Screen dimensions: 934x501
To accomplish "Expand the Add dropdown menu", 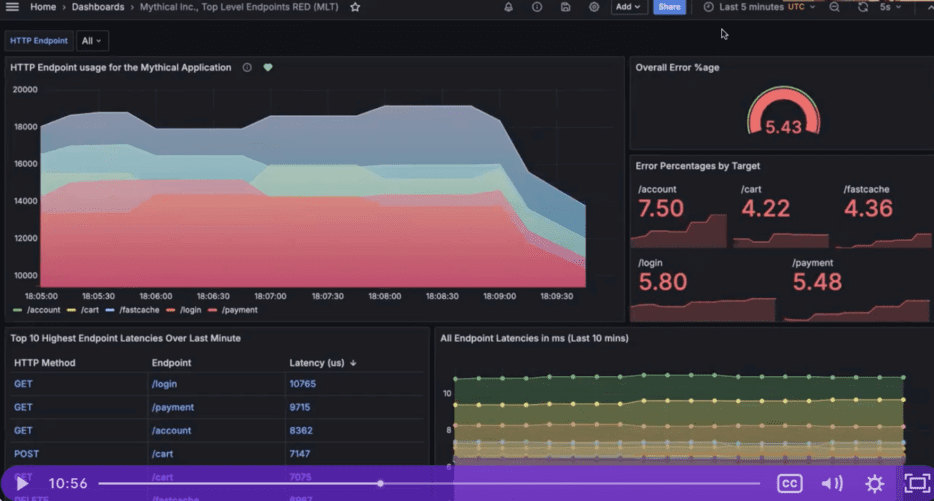I will coord(629,7).
